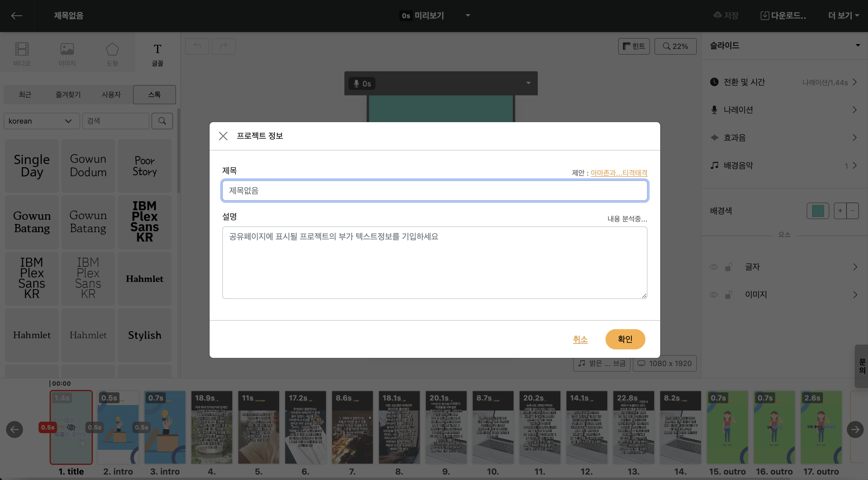Select slide thumbnail 9 at 20.1s

tap(446, 427)
